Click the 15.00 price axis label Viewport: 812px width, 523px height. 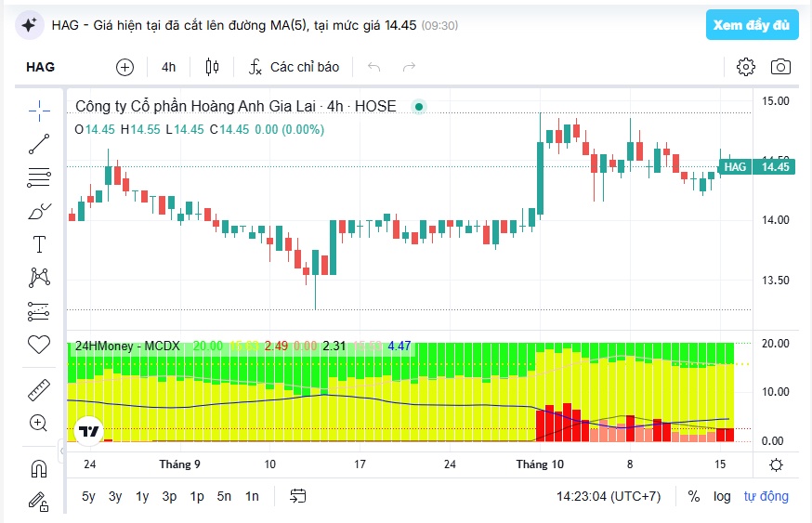[x=775, y=101]
